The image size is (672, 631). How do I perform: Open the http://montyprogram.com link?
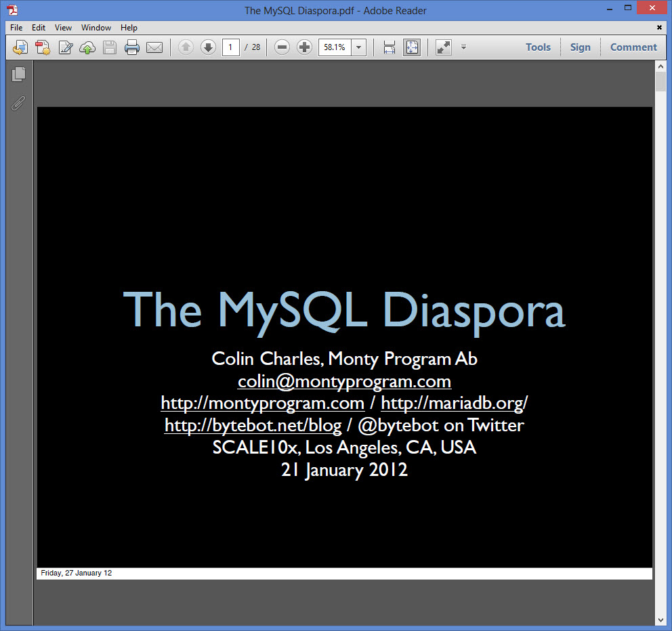[x=262, y=403]
